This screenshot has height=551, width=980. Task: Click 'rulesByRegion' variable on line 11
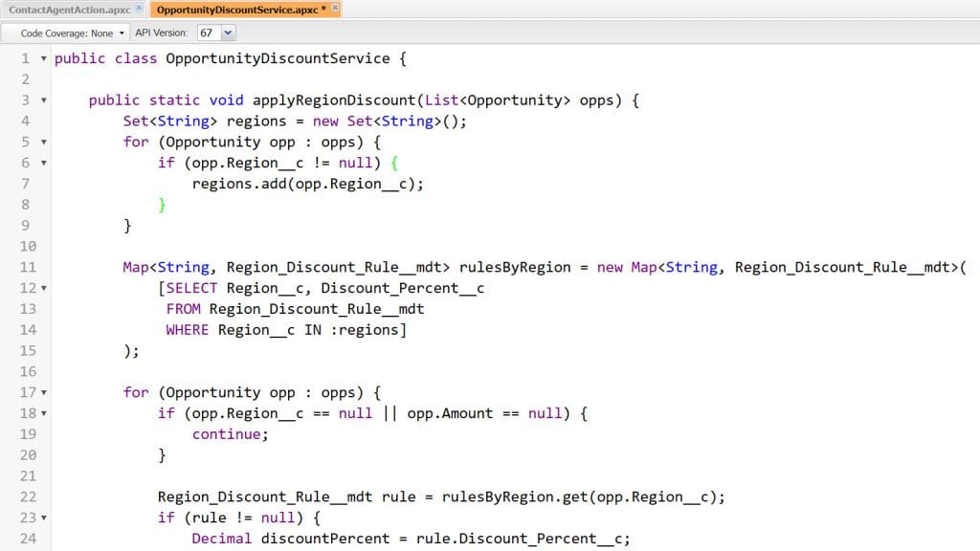click(515, 268)
